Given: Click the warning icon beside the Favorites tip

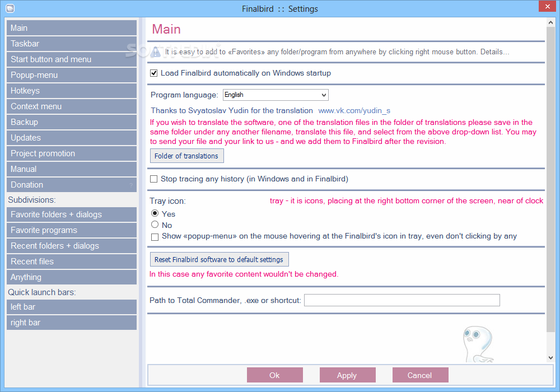Looking at the screenshot, I should (155, 52).
